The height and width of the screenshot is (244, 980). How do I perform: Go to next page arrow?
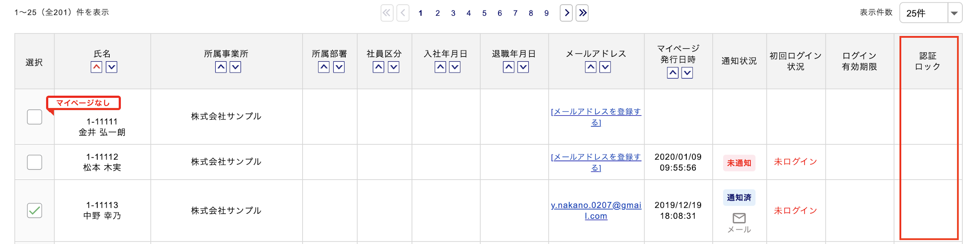pos(566,13)
